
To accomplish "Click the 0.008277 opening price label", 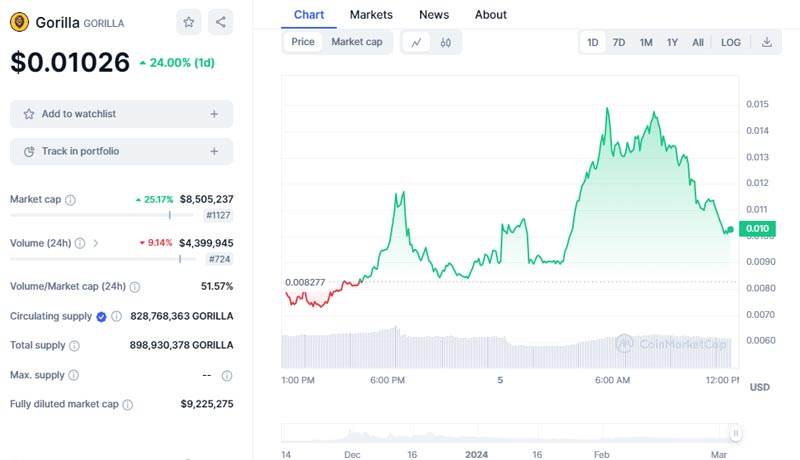I will (305, 282).
